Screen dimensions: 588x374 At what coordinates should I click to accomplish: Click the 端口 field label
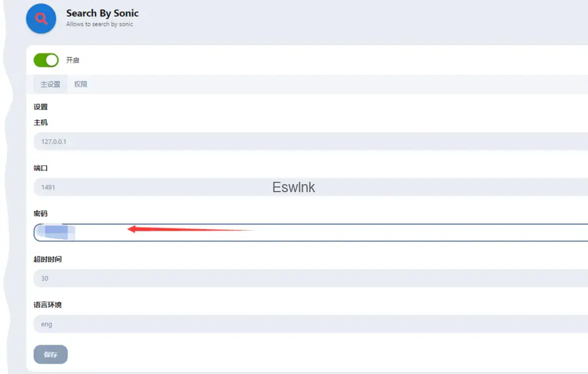point(41,168)
